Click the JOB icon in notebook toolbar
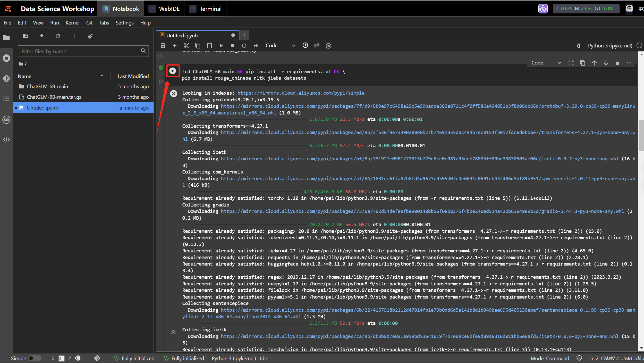The width and height of the screenshot is (644, 363). 328,46
